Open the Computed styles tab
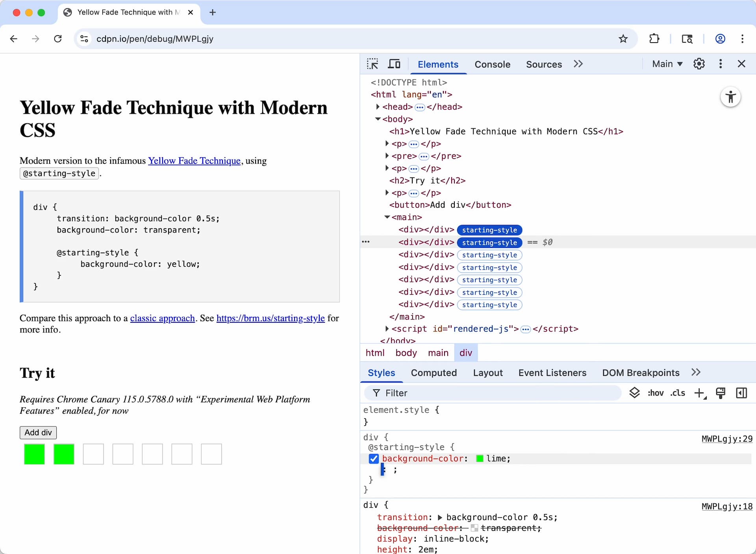The width and height of the screenshot is (756, 554). point(434,373)
